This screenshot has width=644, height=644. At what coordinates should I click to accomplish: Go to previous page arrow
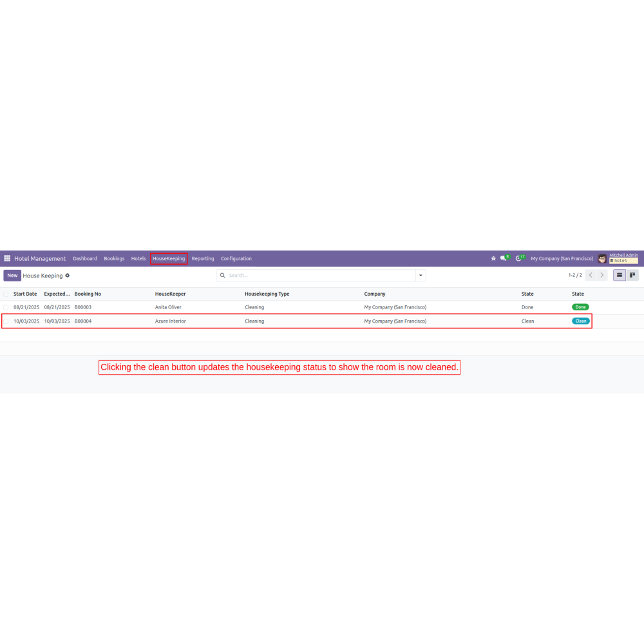[x=590, y=275]
